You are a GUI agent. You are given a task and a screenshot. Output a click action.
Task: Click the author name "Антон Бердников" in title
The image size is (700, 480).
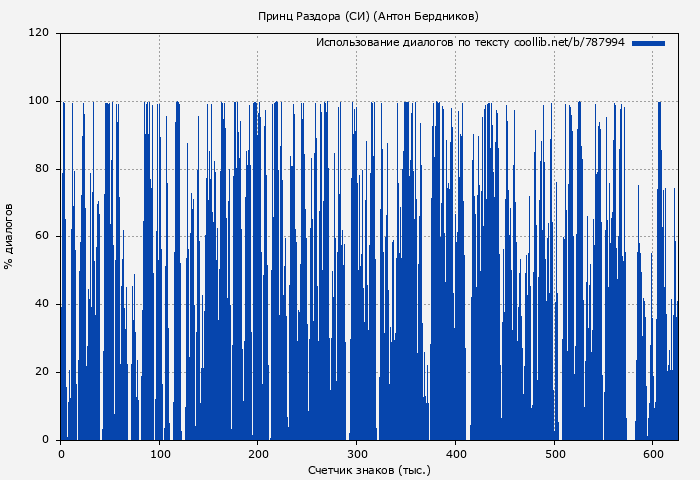coord(425,16)
